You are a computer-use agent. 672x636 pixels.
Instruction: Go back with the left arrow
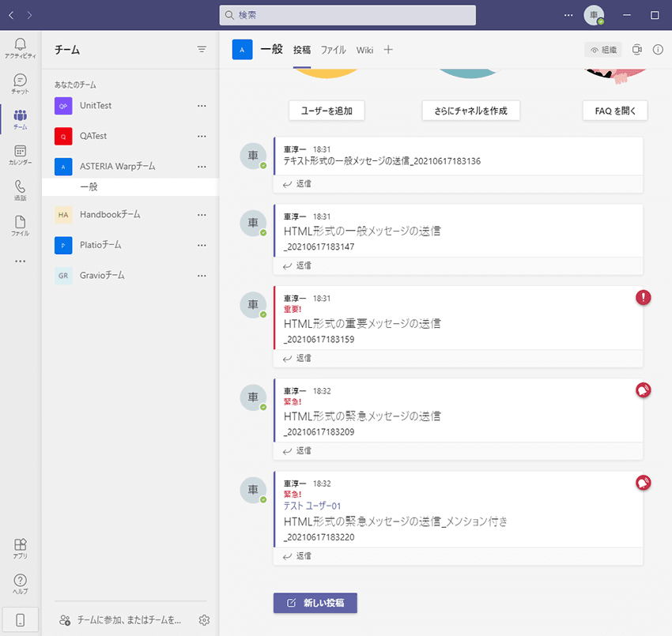[x=12, y=15]
